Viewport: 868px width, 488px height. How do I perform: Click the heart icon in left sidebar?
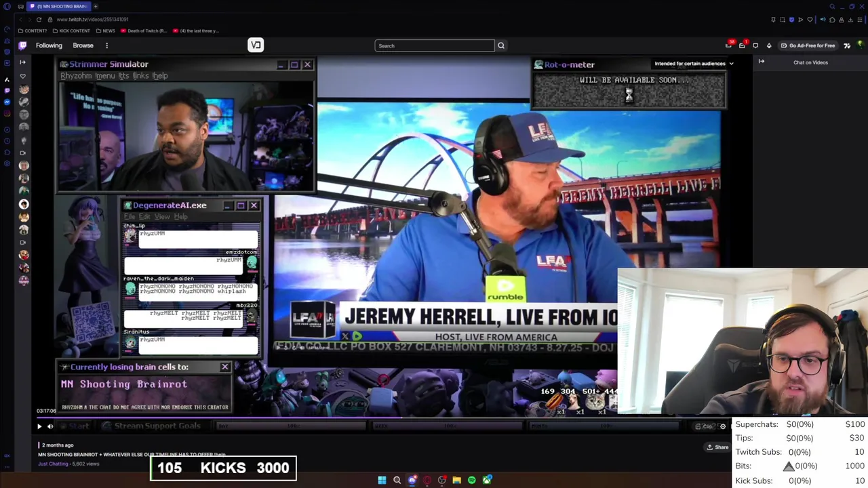pos(22,77)
